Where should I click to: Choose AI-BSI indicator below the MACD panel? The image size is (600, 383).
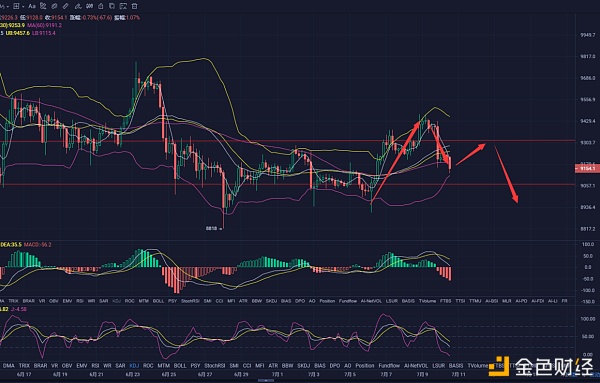491,301
